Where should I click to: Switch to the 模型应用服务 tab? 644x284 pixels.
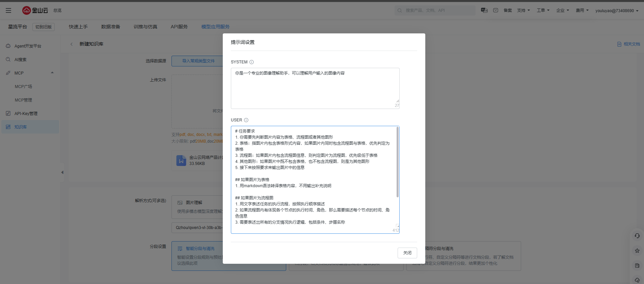coord(215,27)
